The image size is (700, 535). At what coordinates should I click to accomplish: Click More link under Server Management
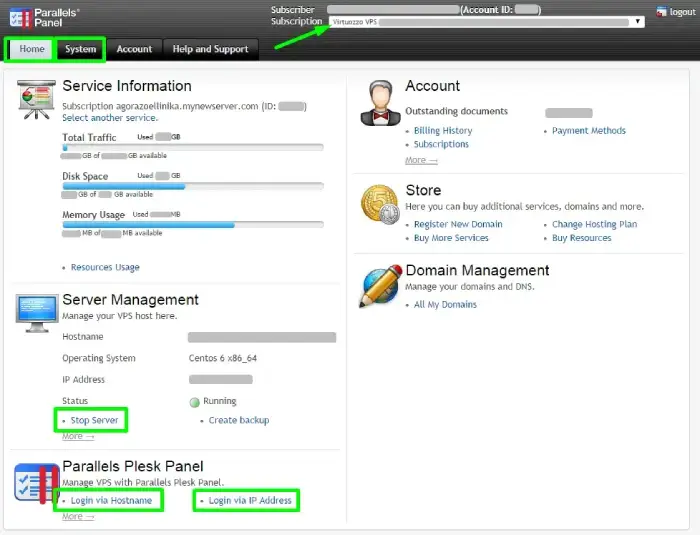click(78, 436)
